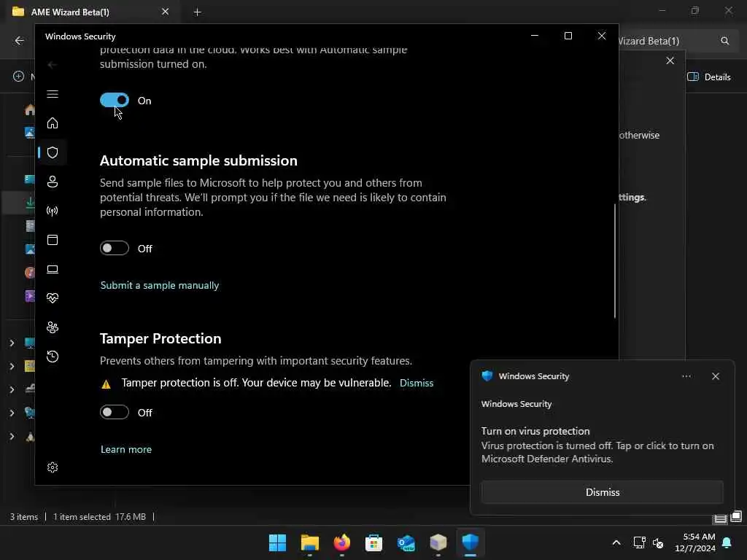Click the muted volume tray icon
The height and width of the screenshot is (560, 747).
pyautogui.click(x=658, y=542)
